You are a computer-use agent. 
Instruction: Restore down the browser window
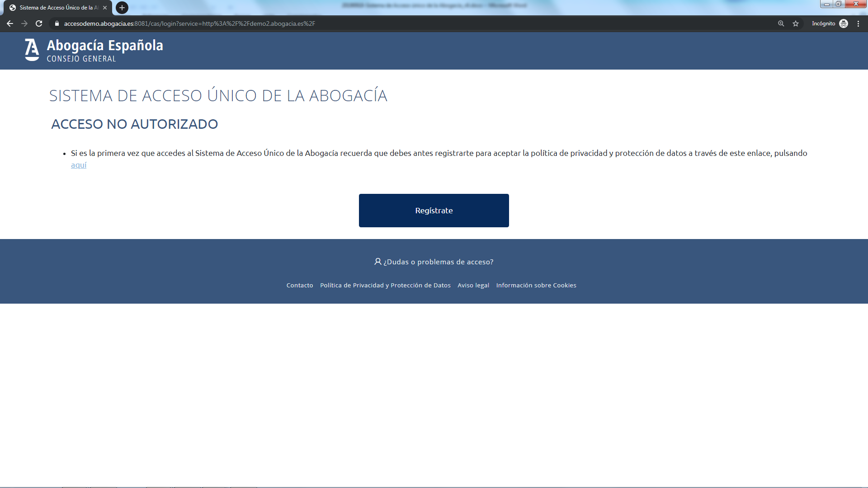click(839, 4)
